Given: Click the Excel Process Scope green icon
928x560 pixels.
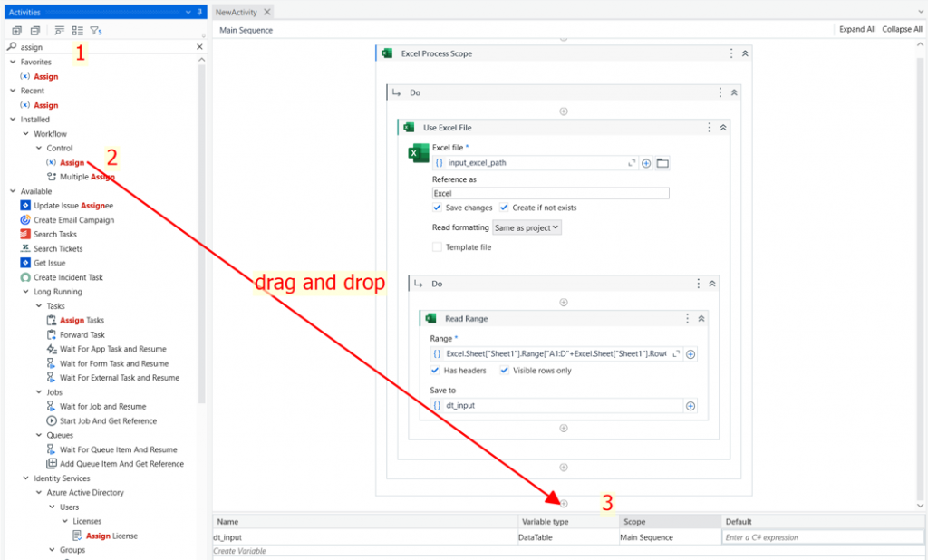Looking at the screenshot, I should tap(387, 53).
